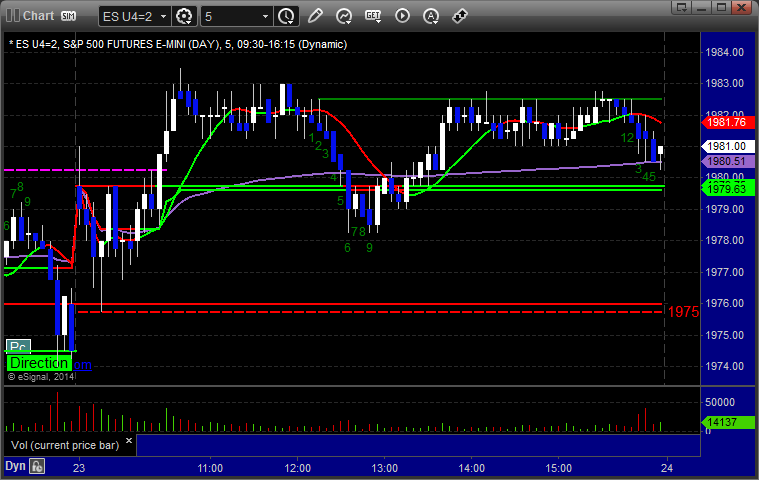Click the 14:00 time axis label
Viewport: 759px width, 480px height.
[x=471, y=468]
